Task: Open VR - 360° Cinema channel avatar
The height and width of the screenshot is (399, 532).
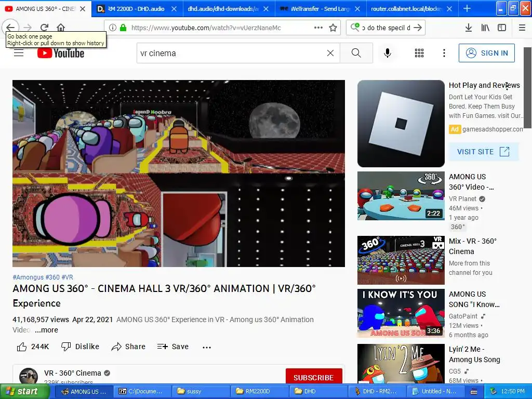Action: point(29,376)
